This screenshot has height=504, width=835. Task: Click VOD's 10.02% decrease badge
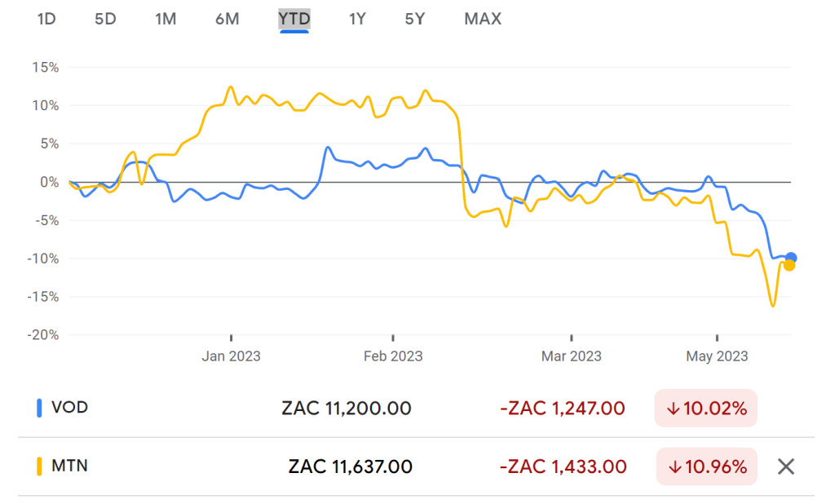[x=705, y=408]
